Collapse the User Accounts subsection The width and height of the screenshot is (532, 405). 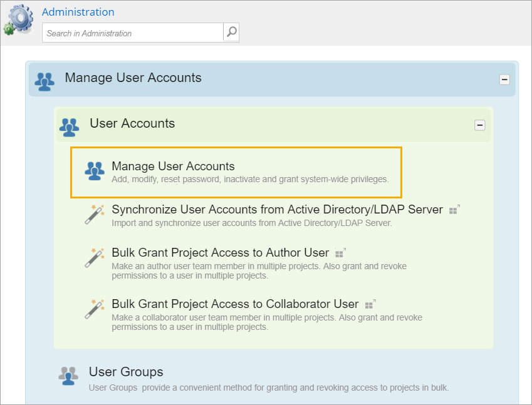coord(480,125)
